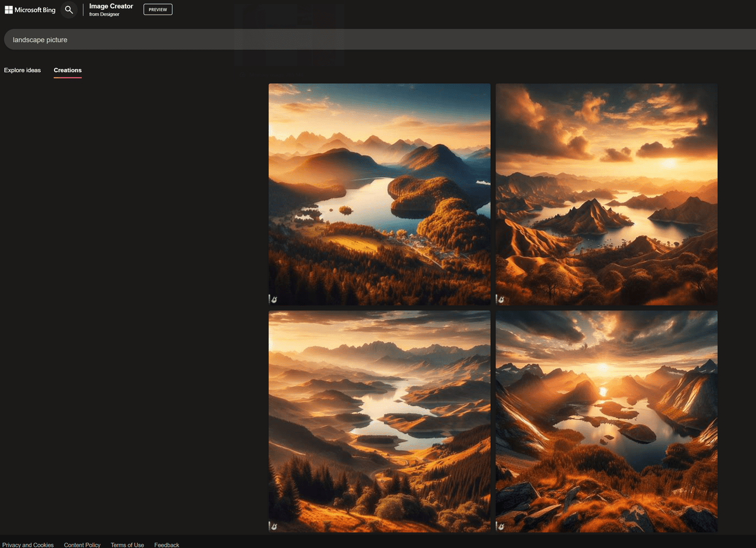Click Bing watermark icon on forest lake image
Viewport: 756px width, 548px height.
(x=273, y=300)
